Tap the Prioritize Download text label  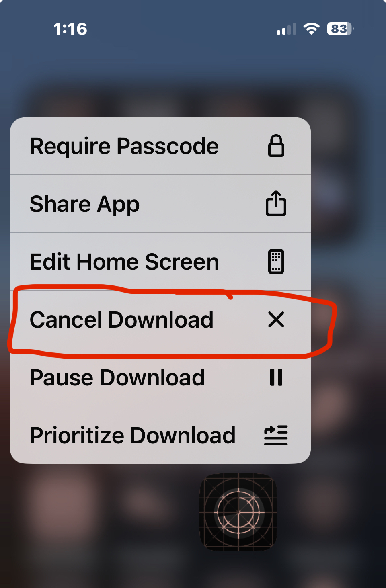(x=133, y=436)
